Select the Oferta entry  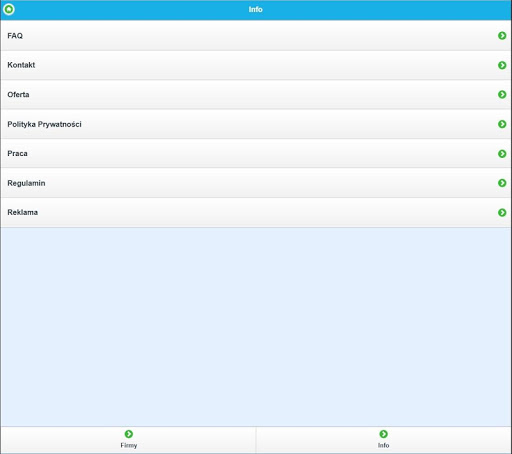(256, 94)
